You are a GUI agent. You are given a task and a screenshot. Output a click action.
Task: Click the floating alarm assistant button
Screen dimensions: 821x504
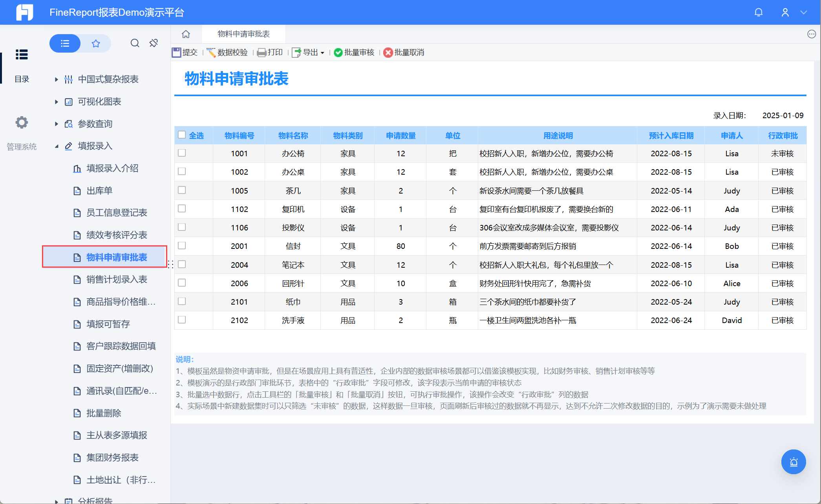pos(793,462)
